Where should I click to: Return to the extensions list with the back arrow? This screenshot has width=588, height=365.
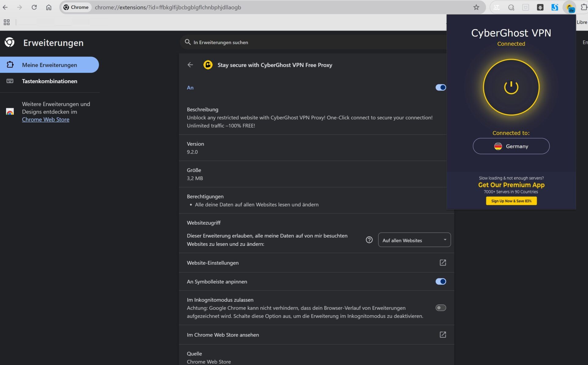tap(190, 65)
